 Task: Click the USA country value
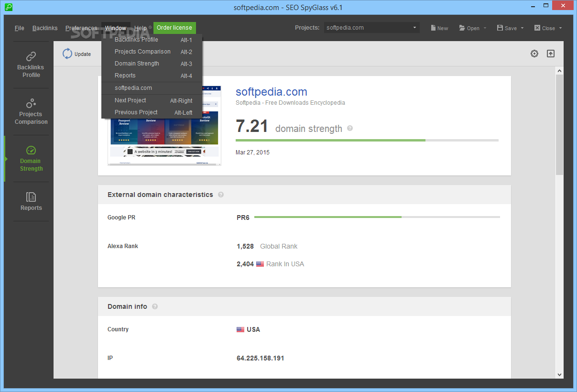pyautogui.click(x=253, y=329)
